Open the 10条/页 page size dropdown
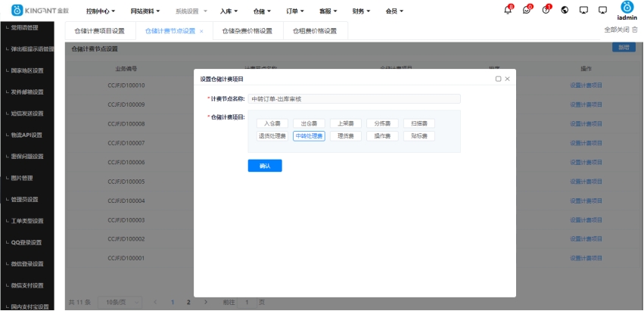Viewport: 644px width, 311px height. point(120,302)
